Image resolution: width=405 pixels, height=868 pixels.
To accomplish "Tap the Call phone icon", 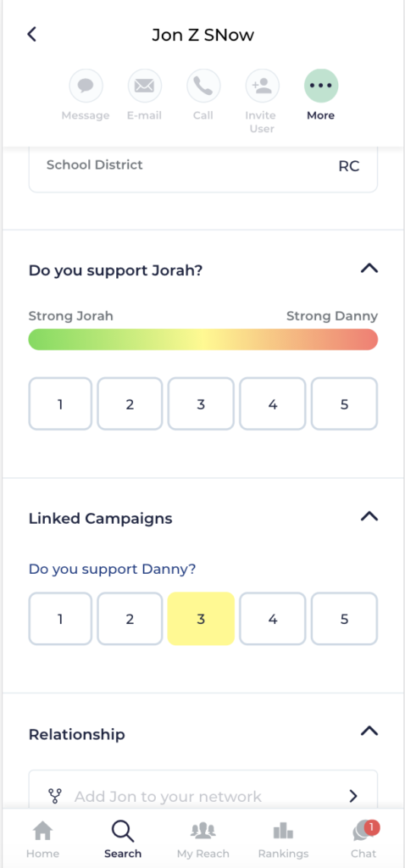I will [x=203, y=86].
